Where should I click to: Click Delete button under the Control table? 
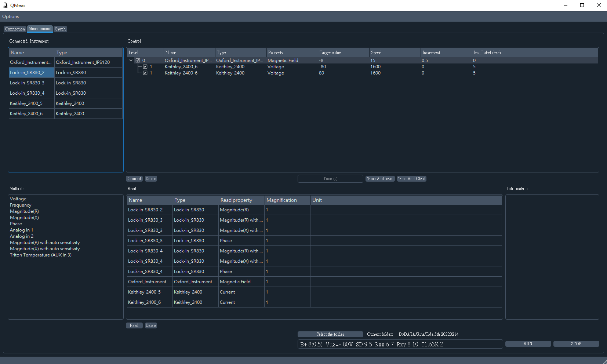click(x=151, y=179)
